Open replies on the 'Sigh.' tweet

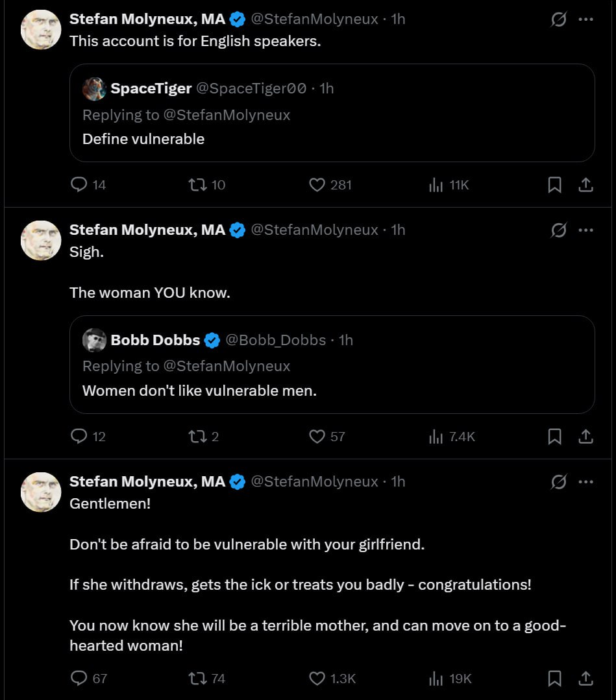(x=88, y=436)
